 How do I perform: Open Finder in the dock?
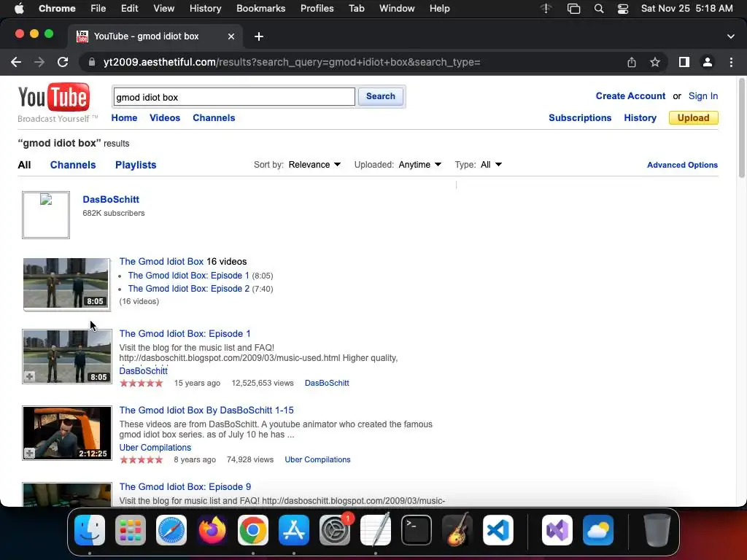(90, 530)
